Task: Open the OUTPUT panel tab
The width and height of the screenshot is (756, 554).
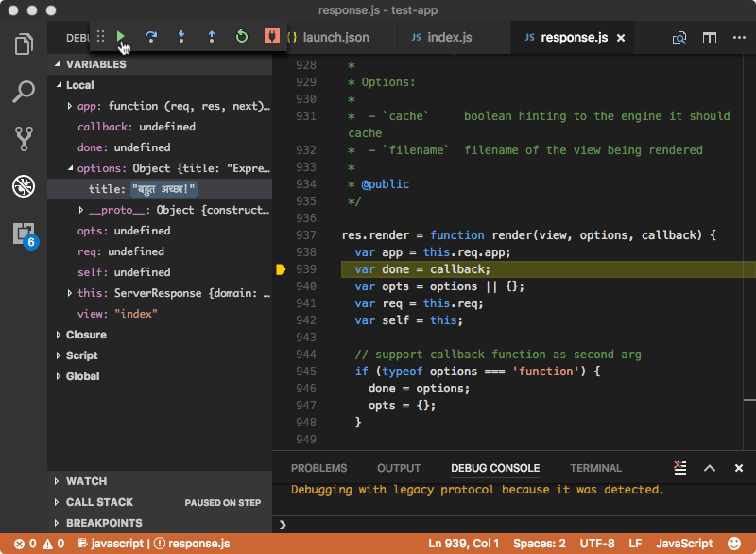Action: point(399,468)
